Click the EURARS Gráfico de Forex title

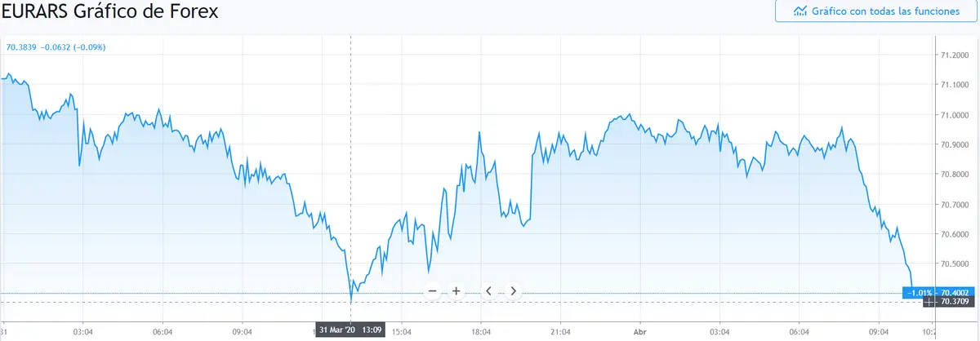pyautogui.click(x=111, y=12)
